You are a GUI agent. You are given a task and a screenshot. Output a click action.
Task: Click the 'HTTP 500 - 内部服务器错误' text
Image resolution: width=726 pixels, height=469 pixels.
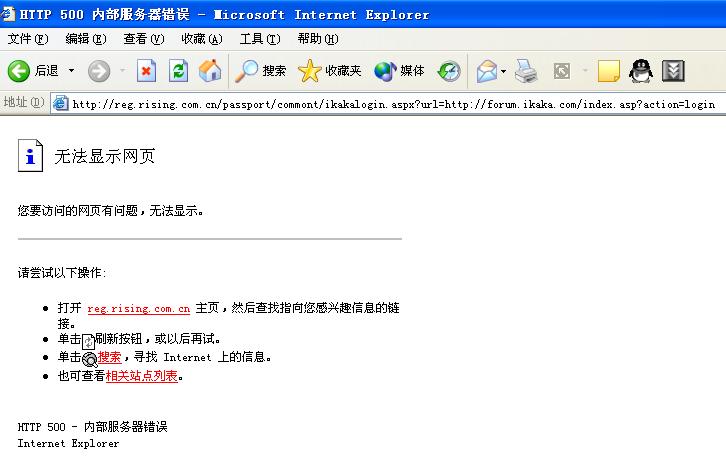[93, 426]
